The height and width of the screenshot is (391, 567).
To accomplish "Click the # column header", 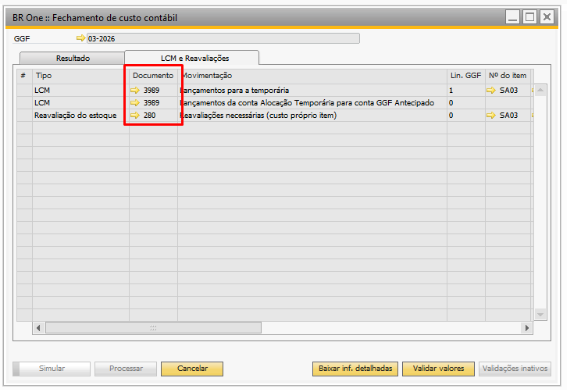I will pyautogui.click(x=24, y=76).
